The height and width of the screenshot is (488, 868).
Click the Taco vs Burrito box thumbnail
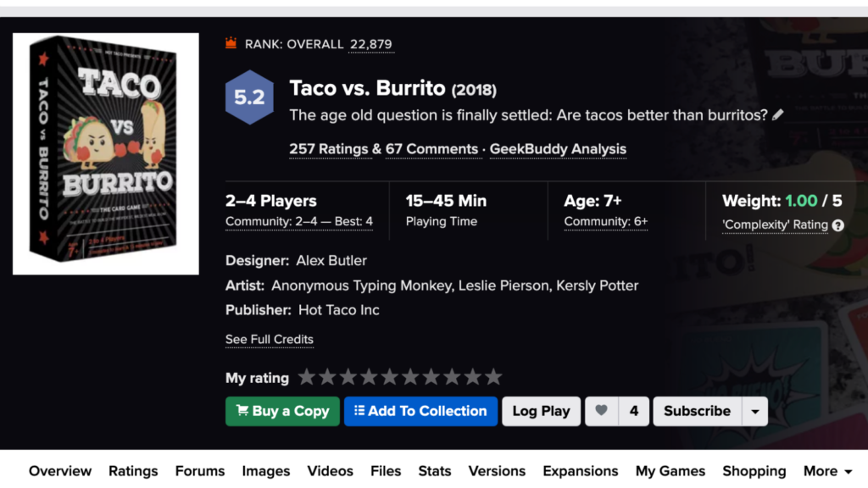106,153
